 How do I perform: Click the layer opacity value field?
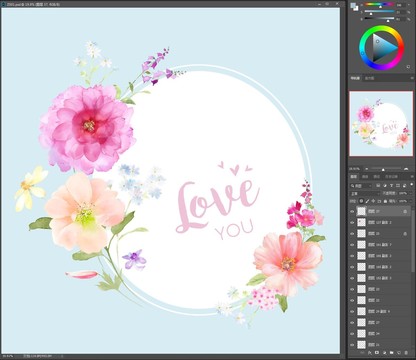click(403, 193)
